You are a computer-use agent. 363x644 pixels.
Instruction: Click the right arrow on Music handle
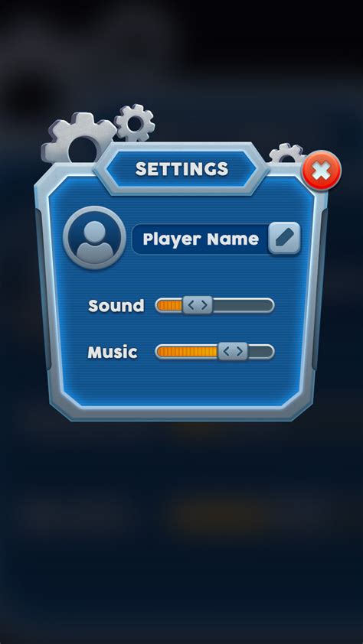point(240,352)
